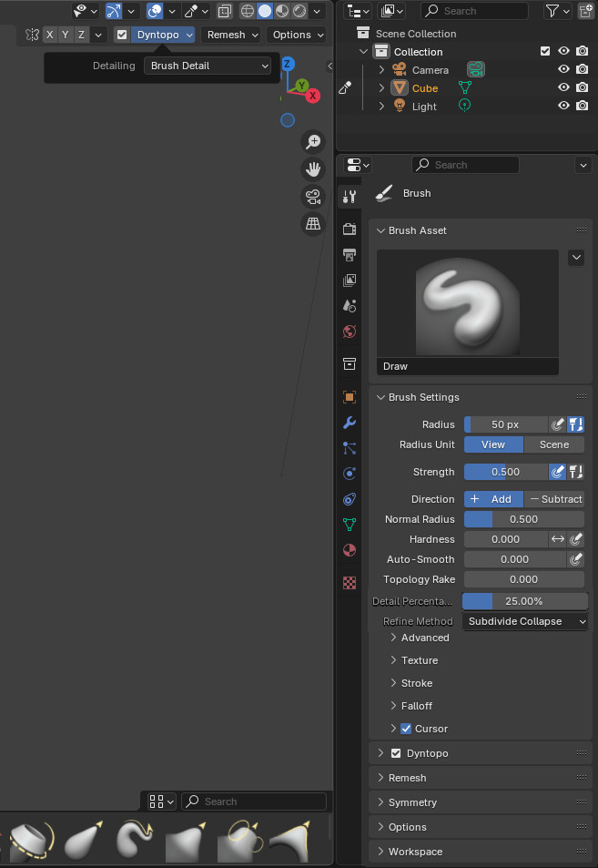Viewport: 598px width, 868px height.
Task: Set direction to Subtract
Action: (x=553, y=499)
